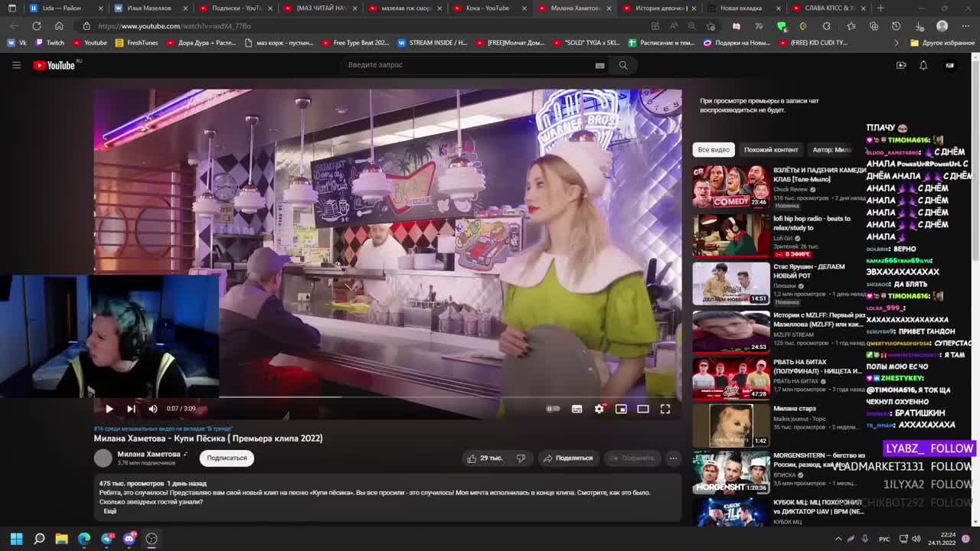The height and width of the screenshot is (551, 980).
Task: Open the three-dot more actions menu
Action: 673,458
